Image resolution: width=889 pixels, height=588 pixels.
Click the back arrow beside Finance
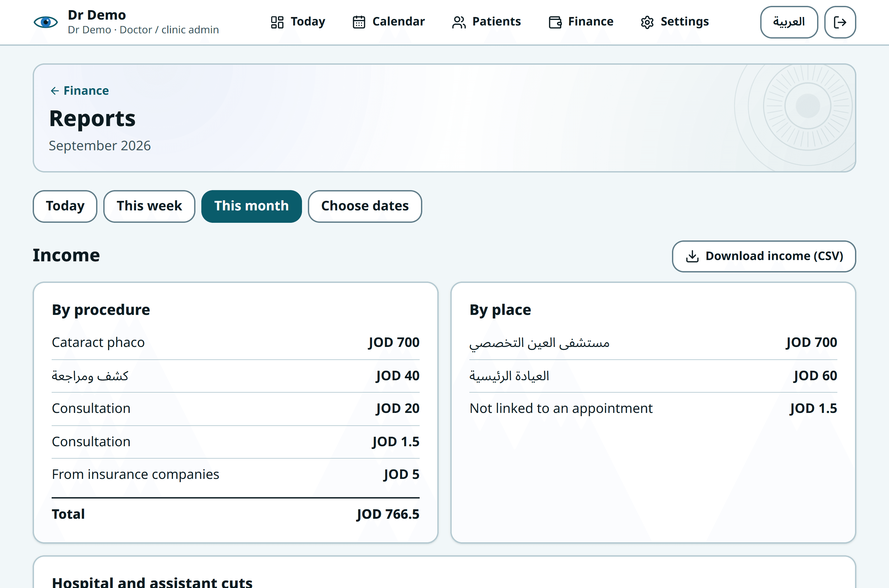[x=55, y=91]
